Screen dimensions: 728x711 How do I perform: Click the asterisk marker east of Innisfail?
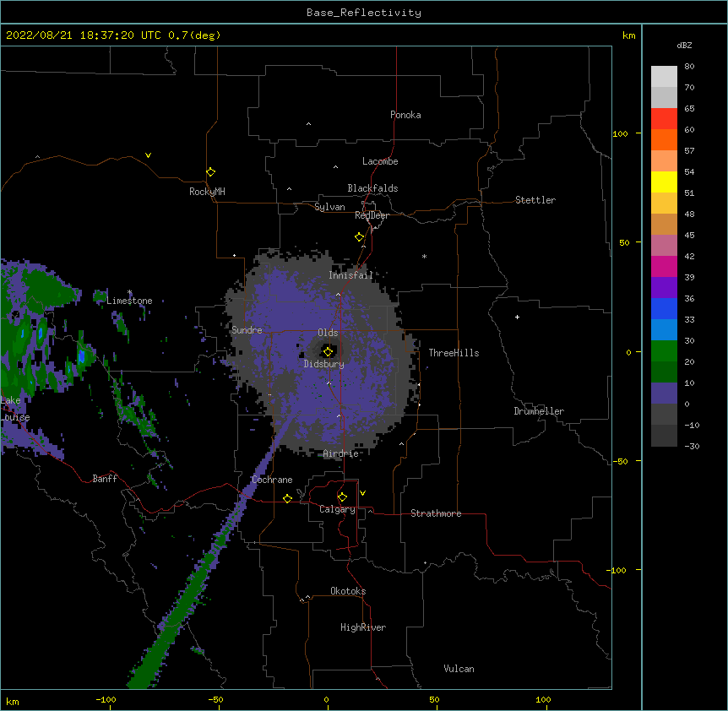(x=424, y=257)
